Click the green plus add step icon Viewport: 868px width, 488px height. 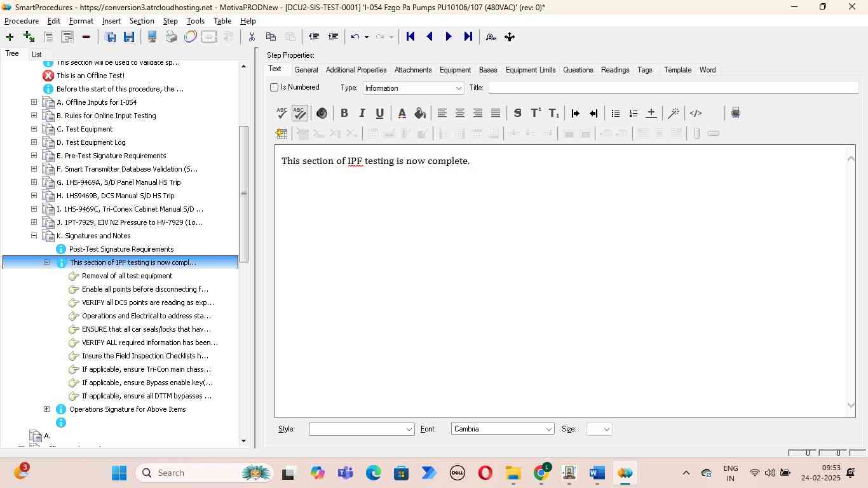tap(10, 37)
